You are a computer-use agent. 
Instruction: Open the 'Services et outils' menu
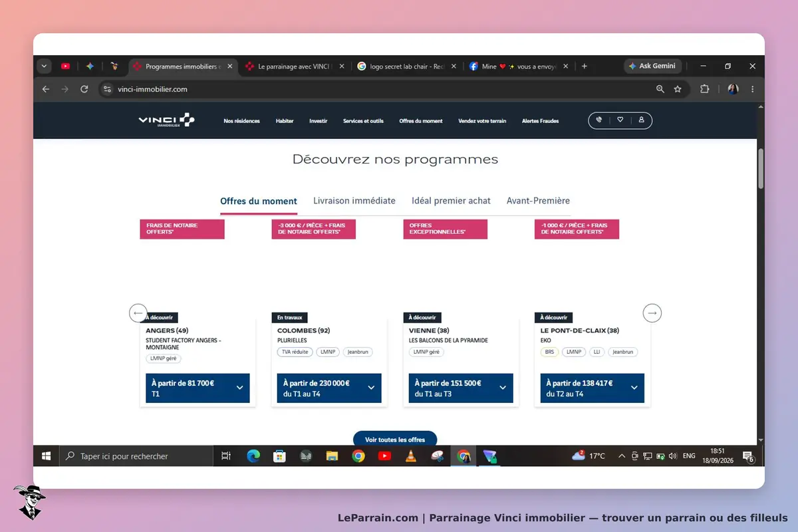coord(363,121)
